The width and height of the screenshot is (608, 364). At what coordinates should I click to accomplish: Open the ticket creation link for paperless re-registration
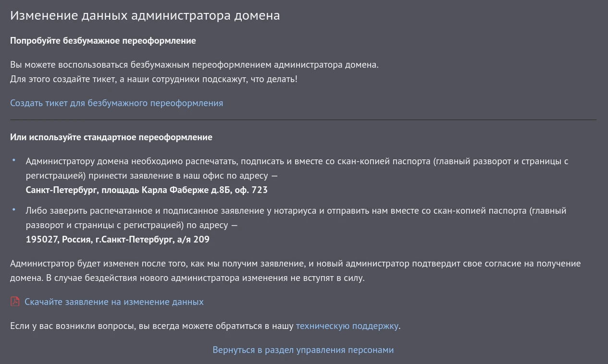pyautogui.click(x=116, y=103)
